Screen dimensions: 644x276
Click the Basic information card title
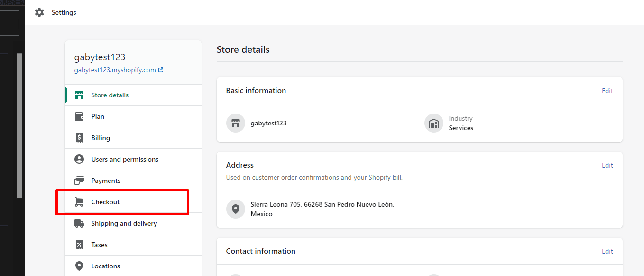point(256,90)
